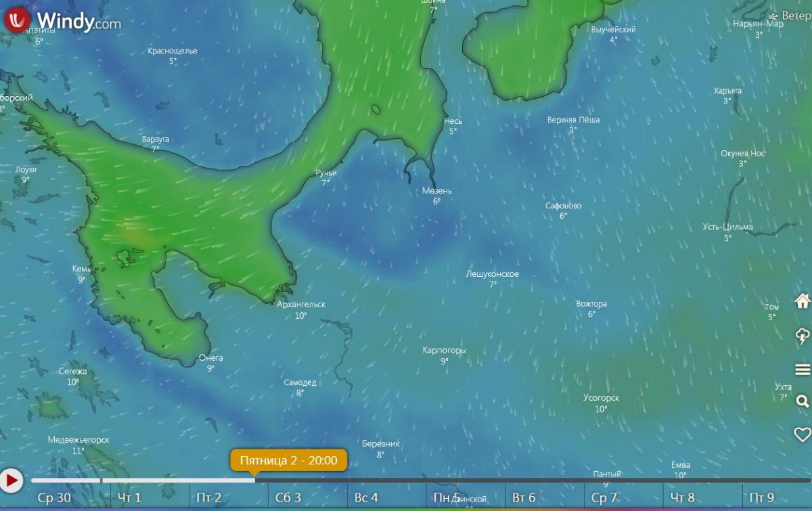This screenshot has height=511, width=812.
Task: Select Чт 1 day on timeline
Action: (129, 498)
